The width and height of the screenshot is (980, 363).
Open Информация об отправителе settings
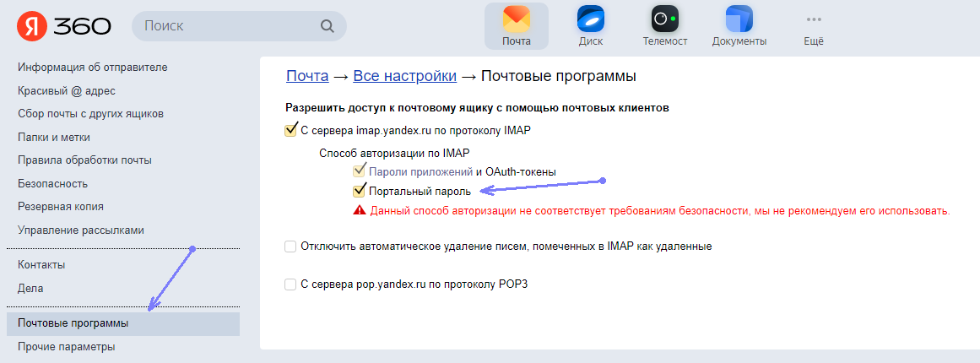click(x=93, y=68)
